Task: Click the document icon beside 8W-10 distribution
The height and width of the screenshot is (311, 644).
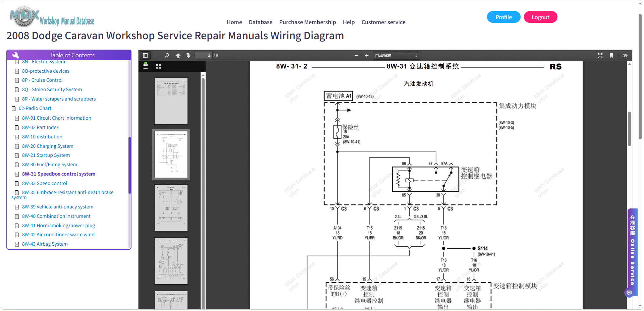Action: [17, 137]
